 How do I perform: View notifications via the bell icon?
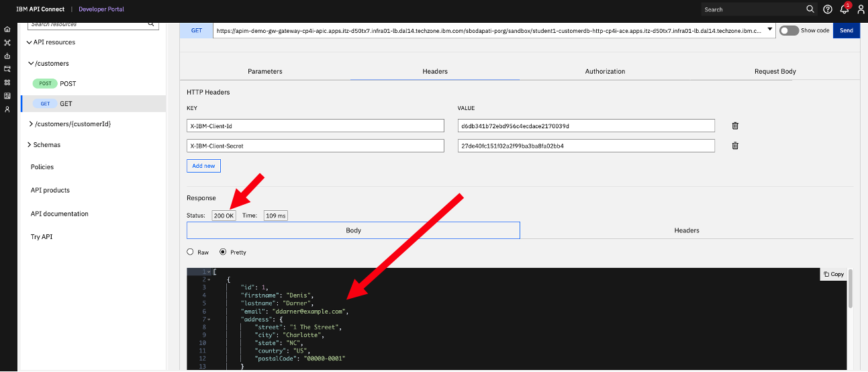click(x=845, y=9)
